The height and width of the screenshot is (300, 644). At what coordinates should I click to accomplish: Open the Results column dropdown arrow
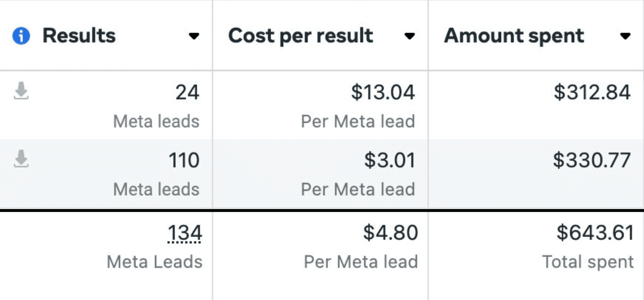pos(194,36)
